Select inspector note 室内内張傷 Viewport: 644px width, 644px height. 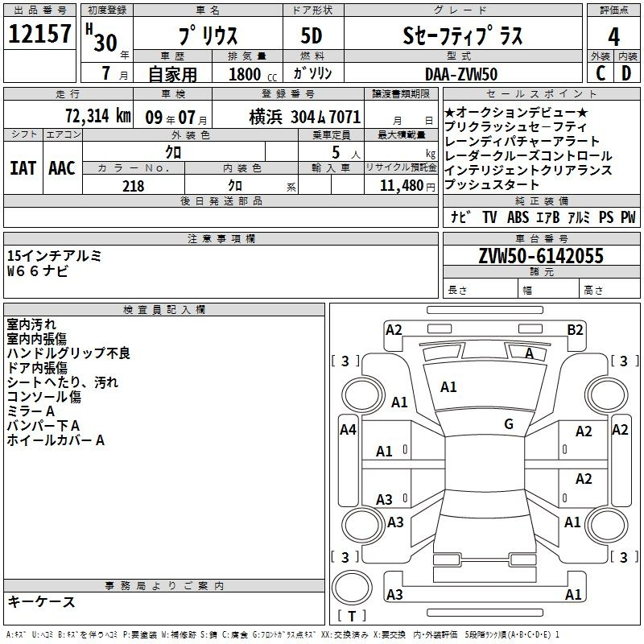[x=36, y=339]
